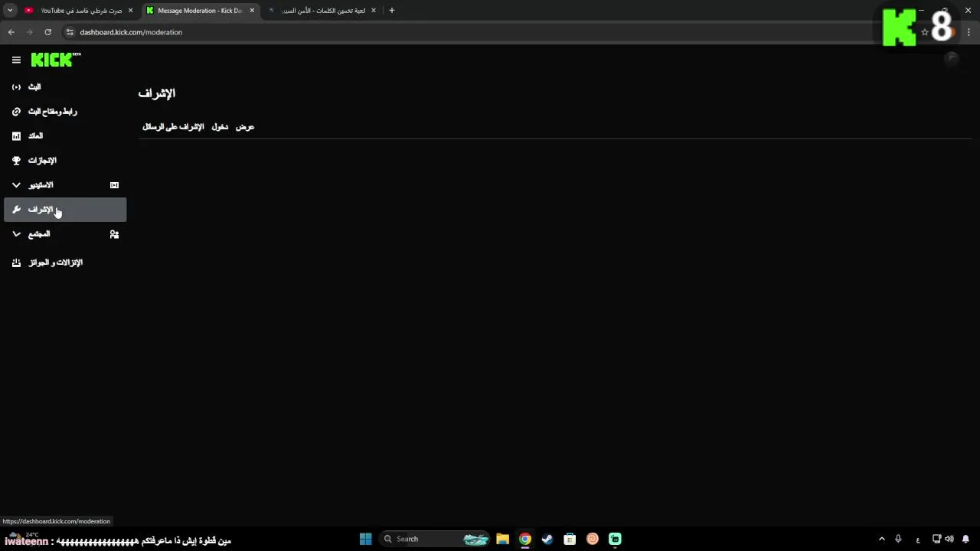Viewport: 980px width, 551px height.
Task: Select الإشراف moderation in the sidebar
Action: [65, 210]
